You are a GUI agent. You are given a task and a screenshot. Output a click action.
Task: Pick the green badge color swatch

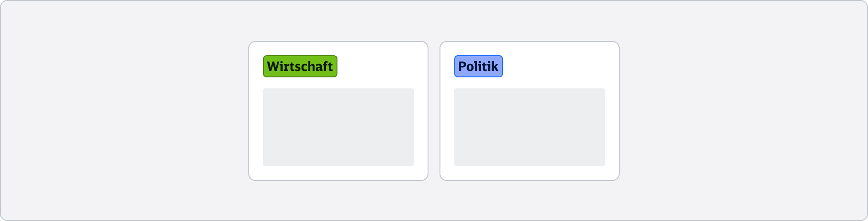(x=300, y=66)
